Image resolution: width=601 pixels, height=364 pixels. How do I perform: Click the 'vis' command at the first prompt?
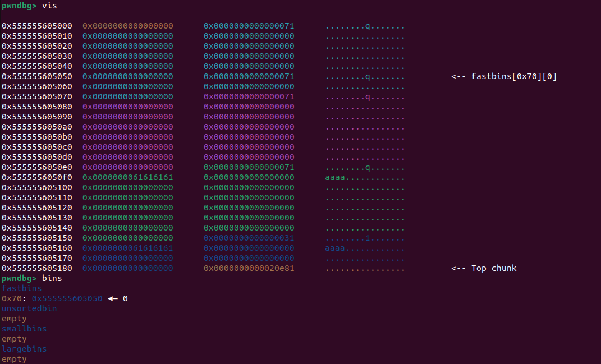click(x=49, y=6)
